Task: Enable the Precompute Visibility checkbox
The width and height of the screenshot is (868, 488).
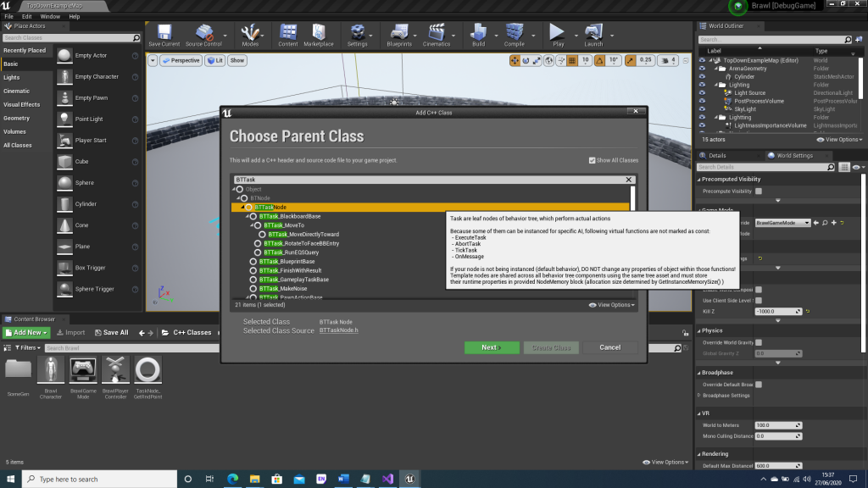Action: click(758, 191)
